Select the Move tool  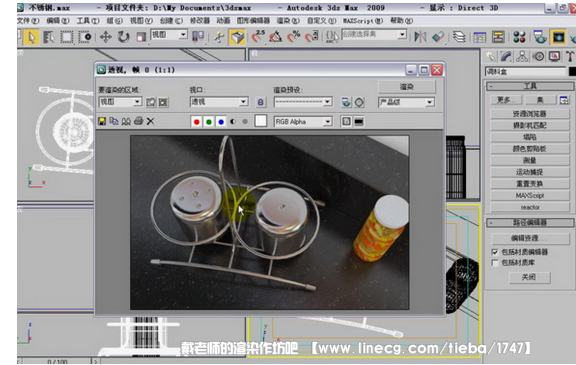[106, 37]
